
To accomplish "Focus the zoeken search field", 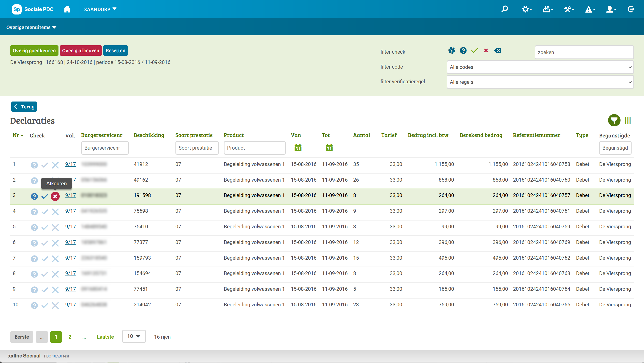I will [584, 52].
